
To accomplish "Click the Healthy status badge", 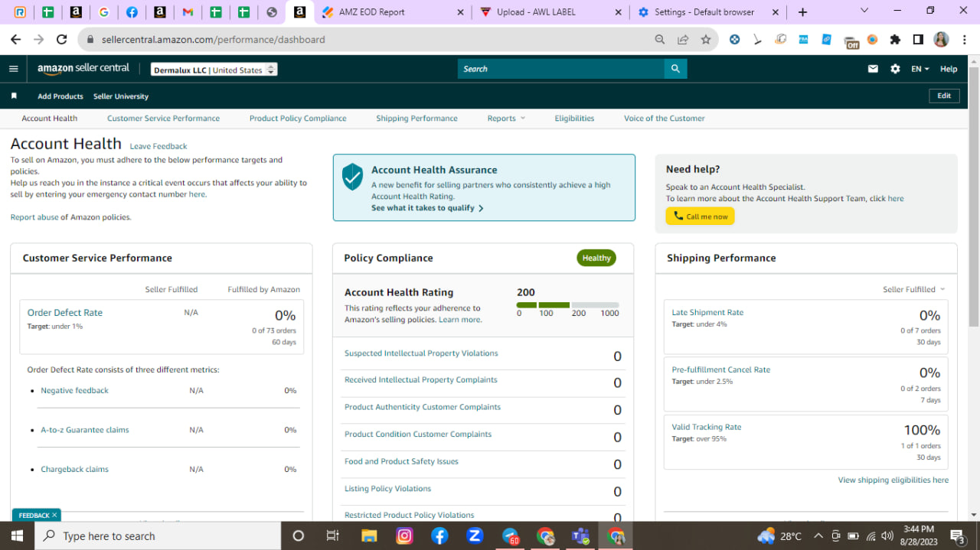I will pos(596,258).
